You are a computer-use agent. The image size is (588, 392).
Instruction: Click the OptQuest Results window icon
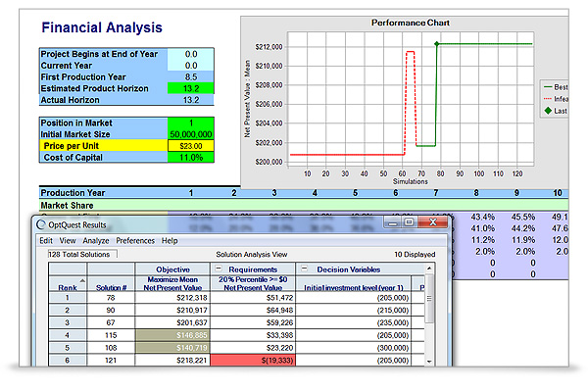coord(42,224)
